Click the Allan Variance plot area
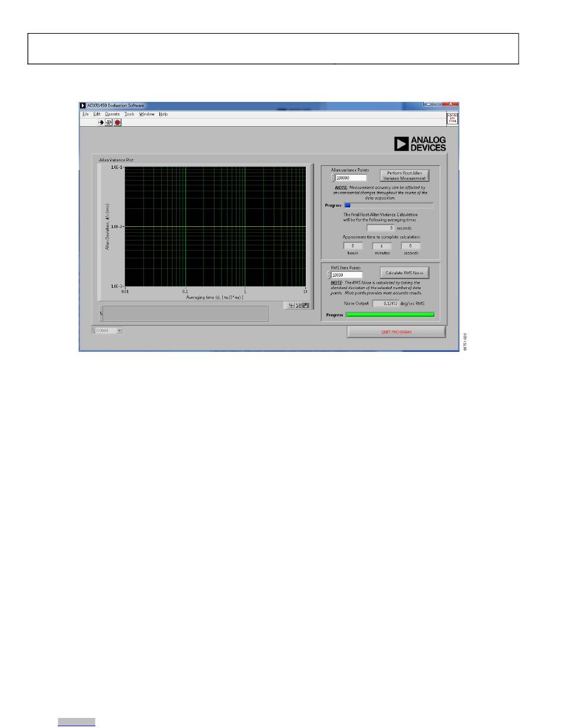 (215, 226)
